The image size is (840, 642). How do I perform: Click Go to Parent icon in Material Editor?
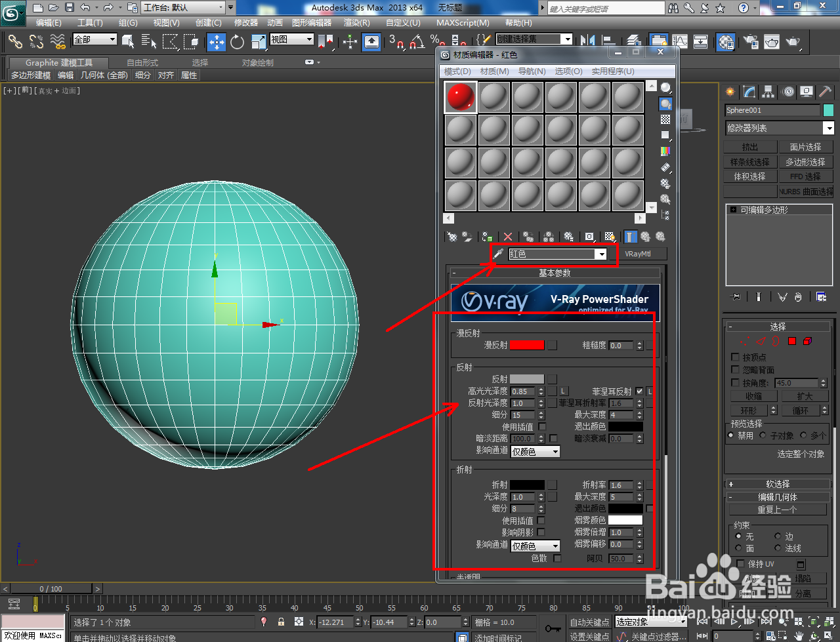[645, 237]
